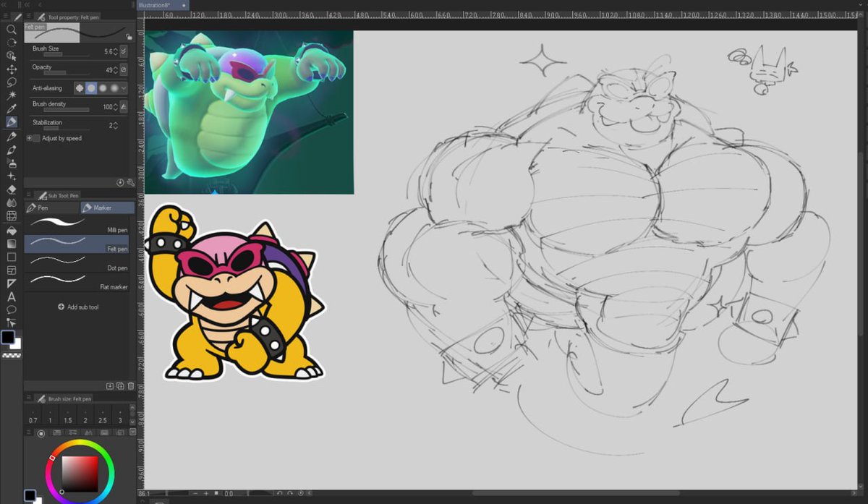Viewport: 868px width, 504px height.
Task: Open the Brush size: Felt pen tab
Action: (x=64, y=398)
